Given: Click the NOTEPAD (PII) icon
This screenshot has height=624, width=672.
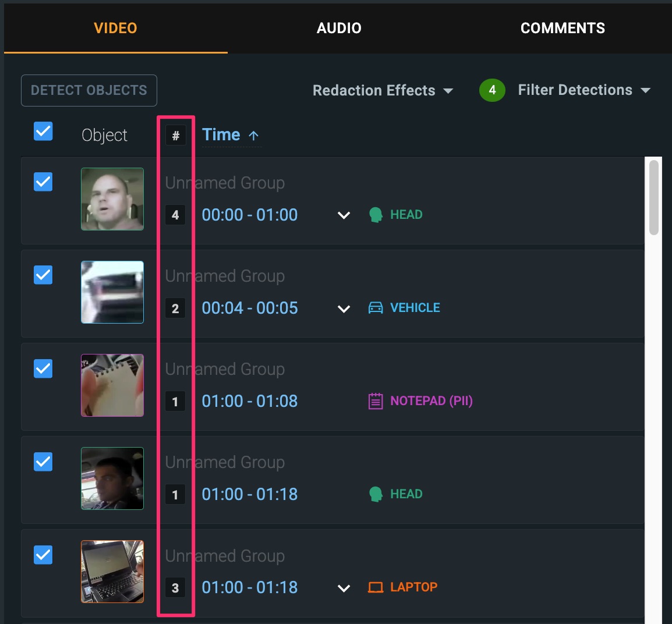Looking at the screenshot, I should coord(376,401).
